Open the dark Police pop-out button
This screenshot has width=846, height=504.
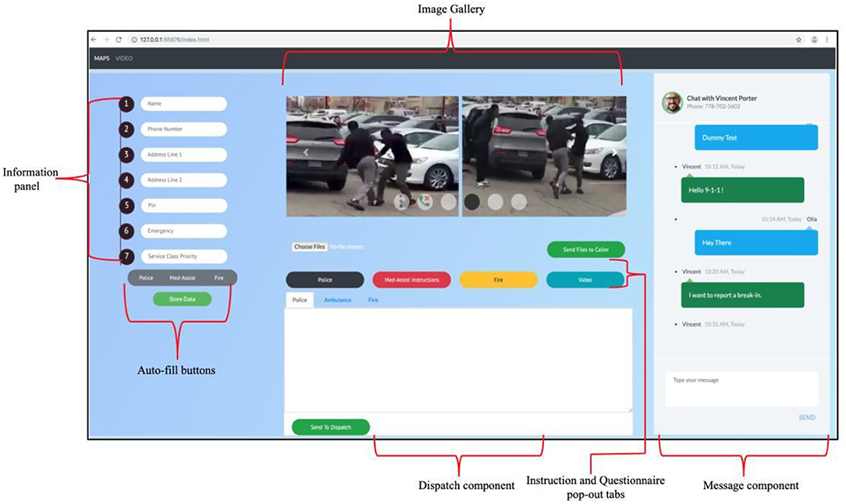(x=325, y=280)
